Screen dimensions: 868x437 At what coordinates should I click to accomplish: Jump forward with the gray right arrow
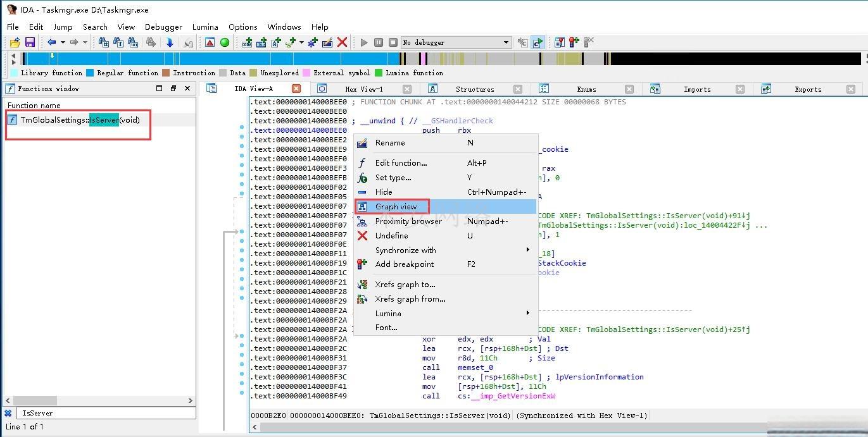point(74,42)
